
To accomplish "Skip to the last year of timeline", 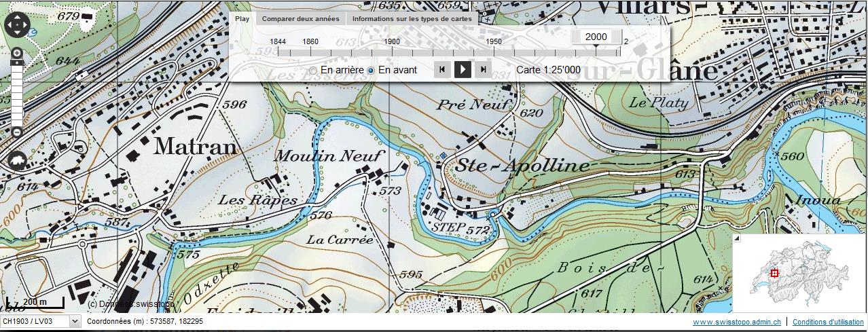I will (x=483, y=69).
